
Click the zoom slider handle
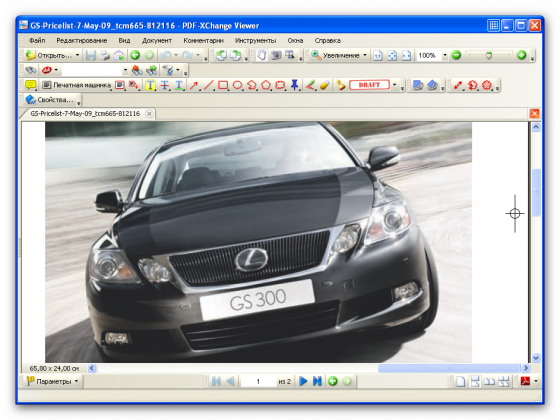pos(489,55)
